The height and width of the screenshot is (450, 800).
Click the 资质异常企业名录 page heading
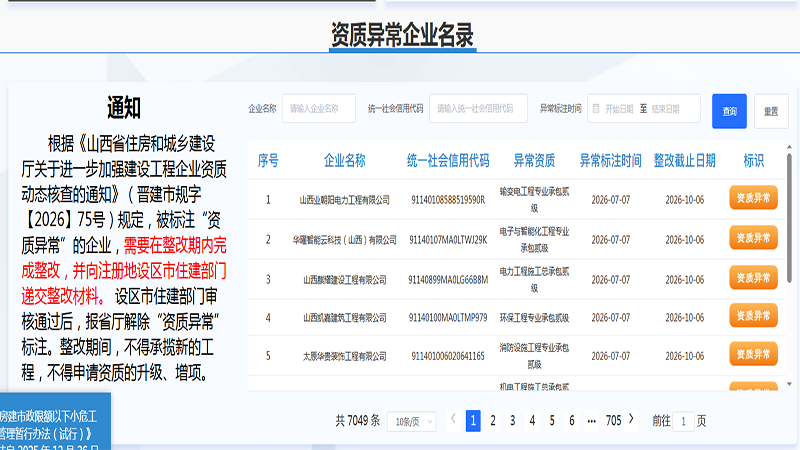(403, 35)
